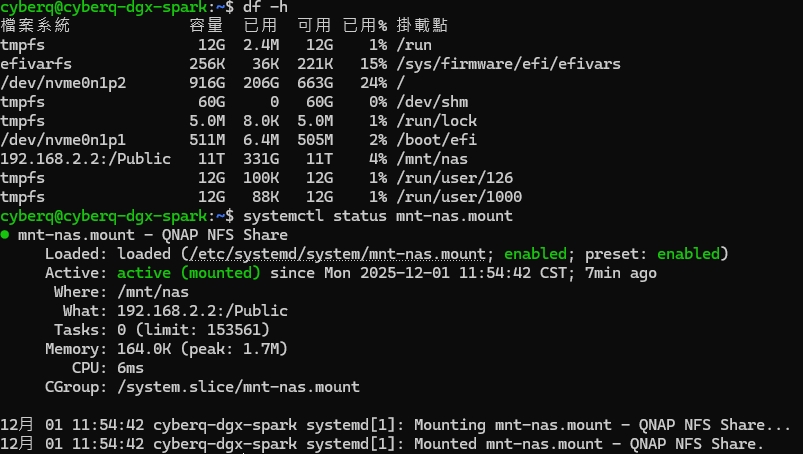Click the /mnt/nas value on the Where line
Image resolution: width=803 pixels, height=454 pixels.
pyautogui.click(x=153, y=292)
